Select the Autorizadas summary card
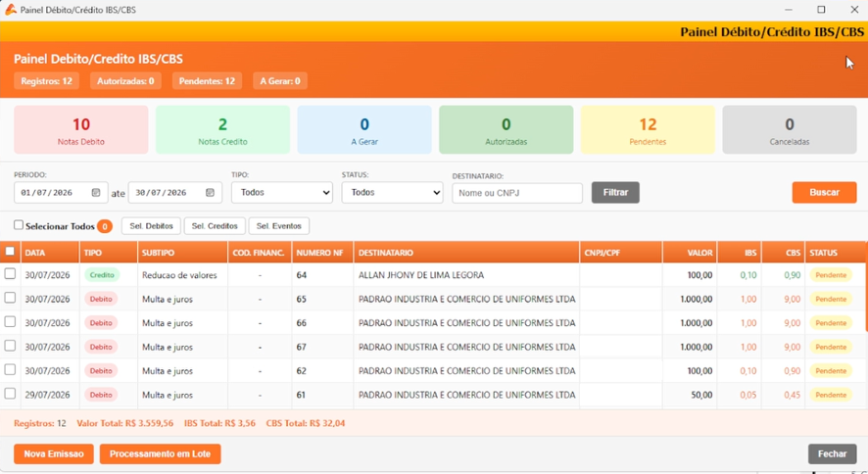Image resolution: width=868 pixels, height=474 pixels. [506, 130]
